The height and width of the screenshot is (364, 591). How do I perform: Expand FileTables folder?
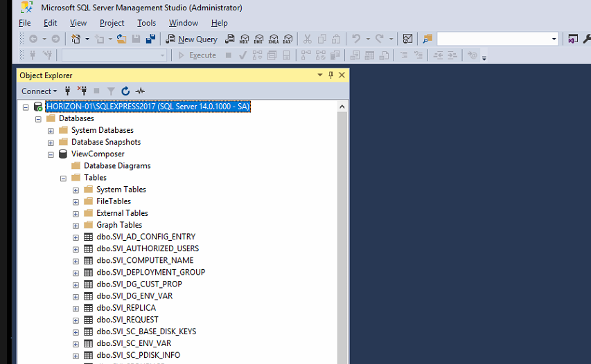point(76,202)
